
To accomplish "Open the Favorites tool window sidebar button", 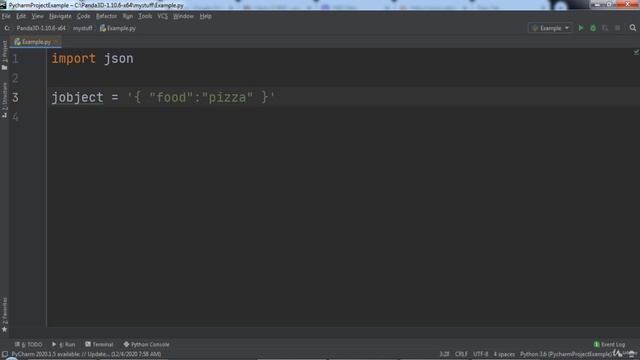I will coord(4,315).
